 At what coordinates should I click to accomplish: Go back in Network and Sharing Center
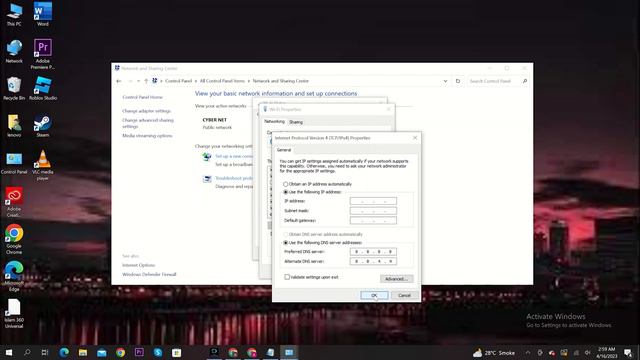coord(119,81)
